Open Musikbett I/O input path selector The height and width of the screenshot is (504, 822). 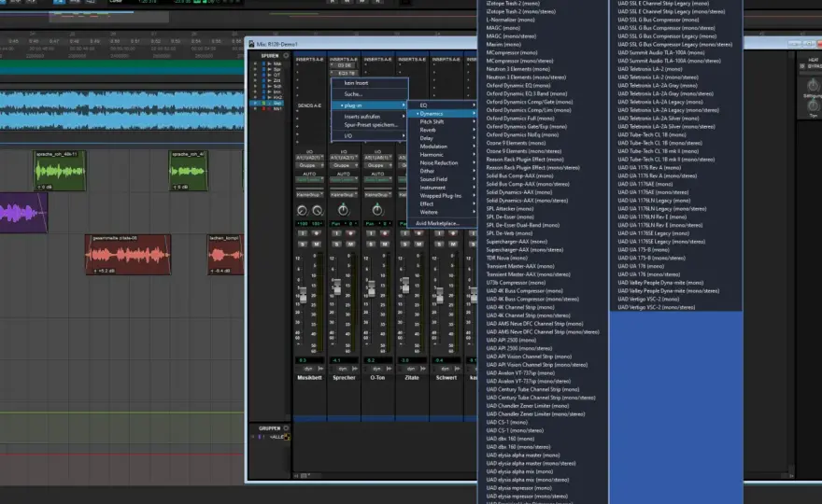(x=310, y=158)
